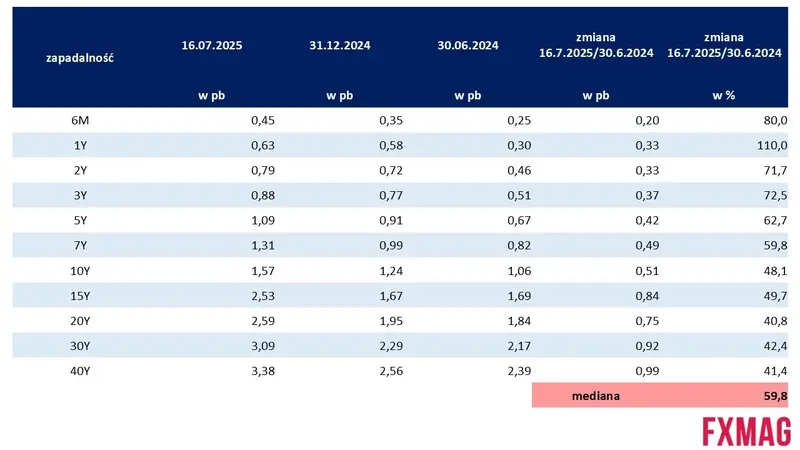Select the 0,99 change value for 40Y
The image size is (800, 450).
coord(647,371)
